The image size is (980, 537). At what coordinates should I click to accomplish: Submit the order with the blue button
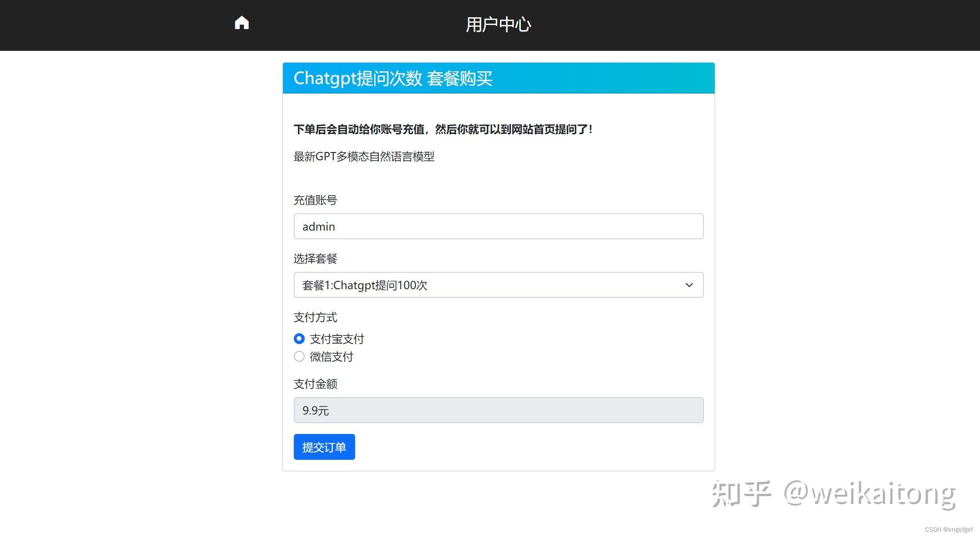coord(324,447)
